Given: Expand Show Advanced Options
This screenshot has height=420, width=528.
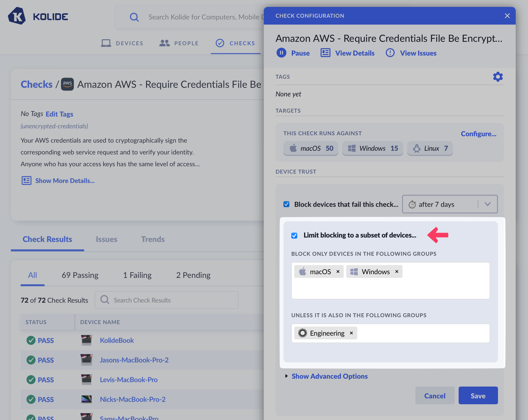Looking at the screenshot, I should tap(329, 376).
